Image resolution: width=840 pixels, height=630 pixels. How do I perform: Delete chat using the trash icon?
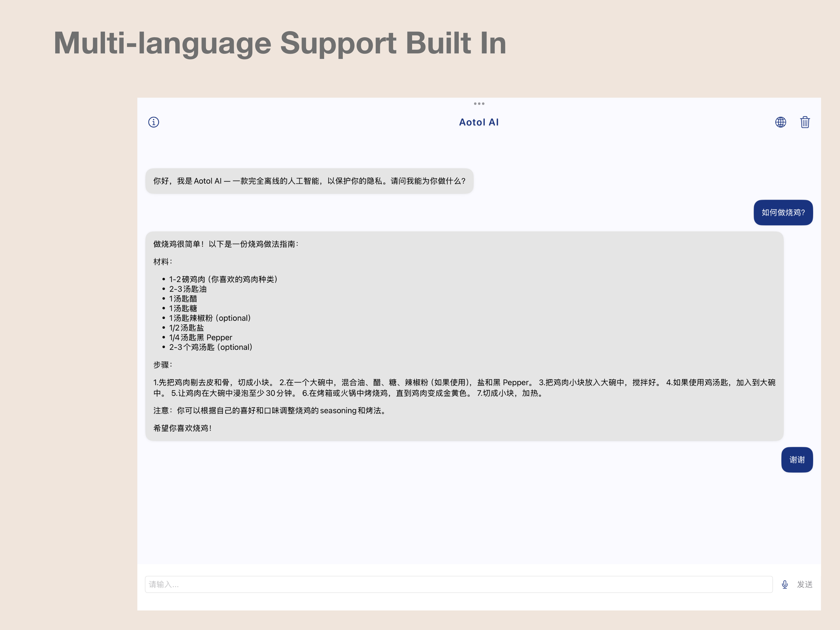tap(805, 122)
